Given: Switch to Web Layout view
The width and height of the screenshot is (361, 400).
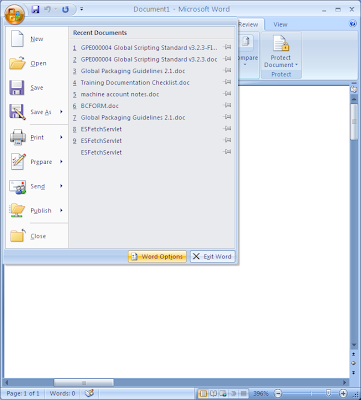Looking at the screenshot, I should click(223, 394).
